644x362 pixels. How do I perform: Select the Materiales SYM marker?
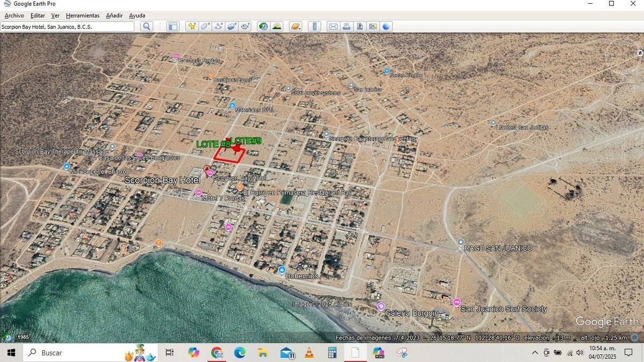pyautogui.click(x=232, y=105)
